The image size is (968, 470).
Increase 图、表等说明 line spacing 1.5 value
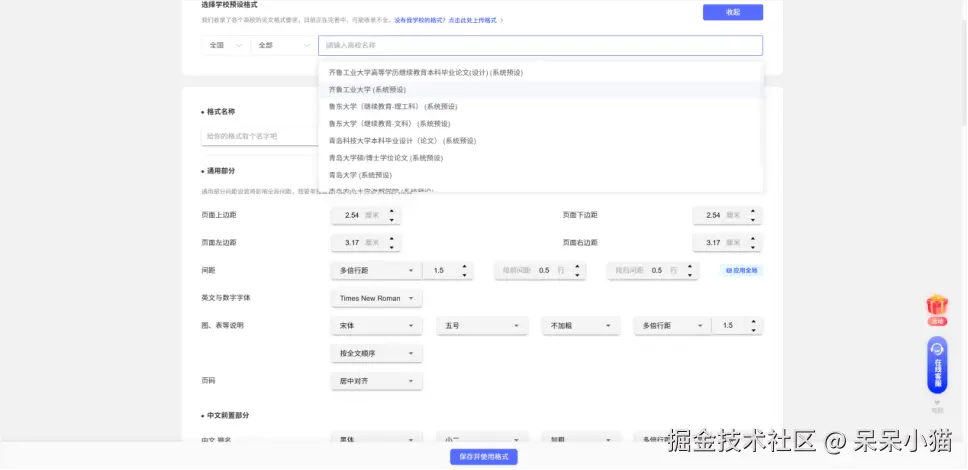[753, 321]
